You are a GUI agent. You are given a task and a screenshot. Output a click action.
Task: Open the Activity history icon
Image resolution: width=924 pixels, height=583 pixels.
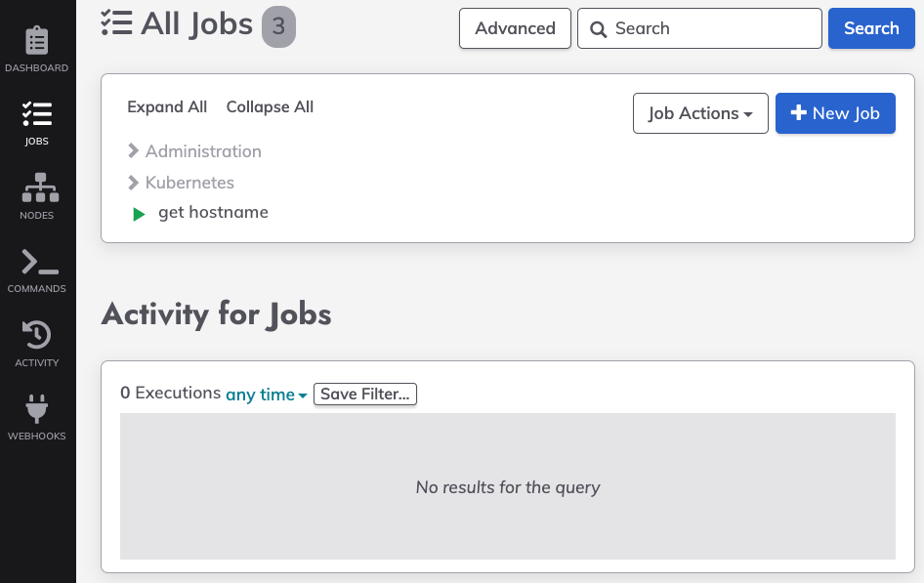click(36, 335)
